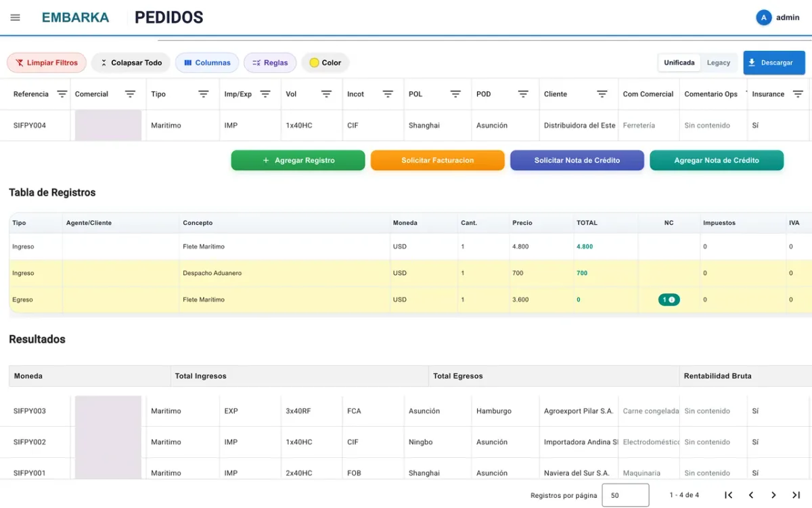This screenshot has width=812, height=508.
Task: Open the Color picker chip
Action: tap(325, 63)
